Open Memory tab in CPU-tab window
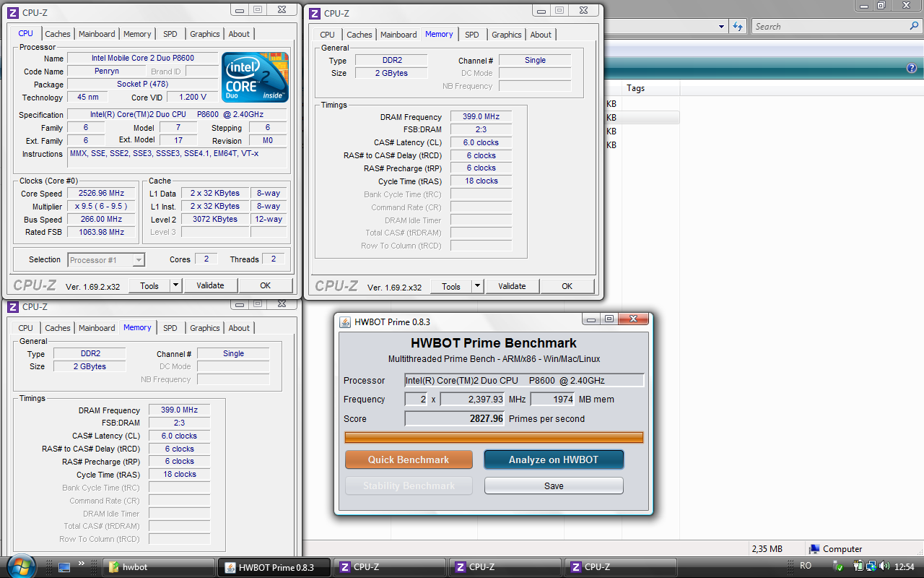Screen dimensions: 924x578 click(x=137, y=34)
